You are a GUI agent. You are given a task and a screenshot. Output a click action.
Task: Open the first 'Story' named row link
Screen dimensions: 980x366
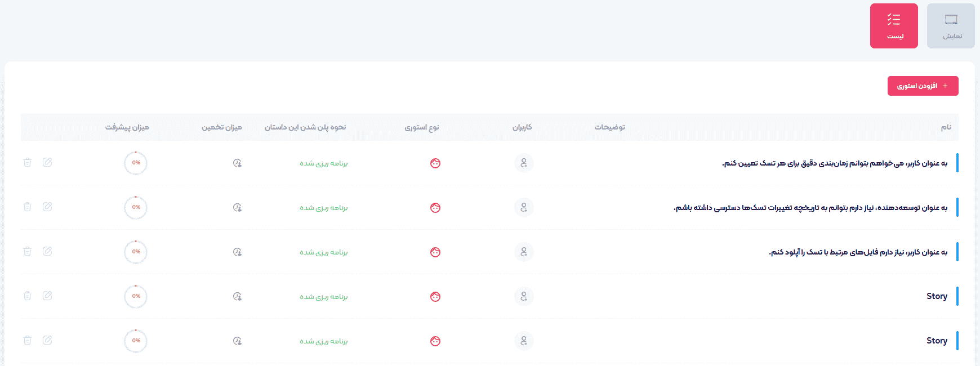937,296
